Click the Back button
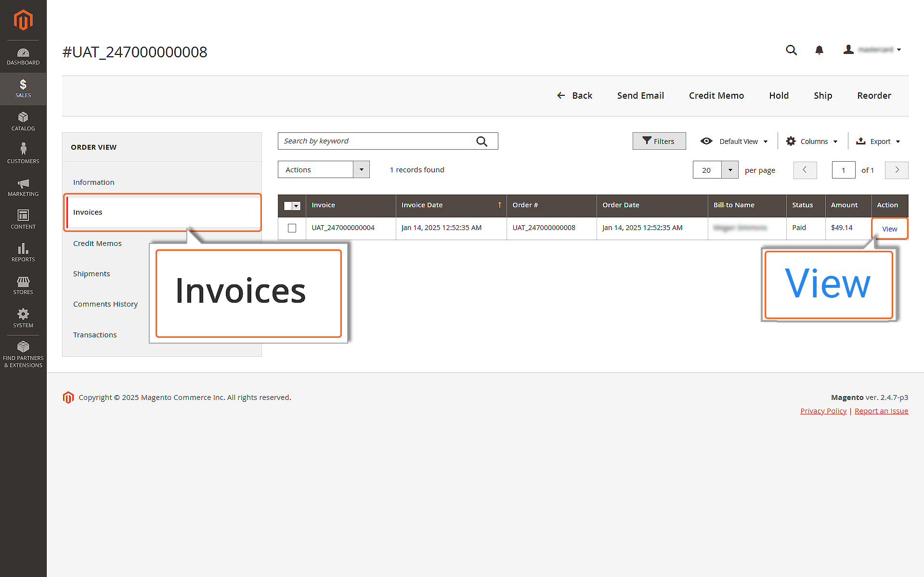 (574, 95)
